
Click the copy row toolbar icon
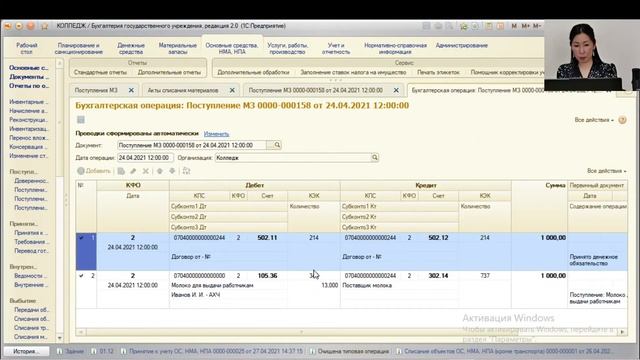pos(121,171)
